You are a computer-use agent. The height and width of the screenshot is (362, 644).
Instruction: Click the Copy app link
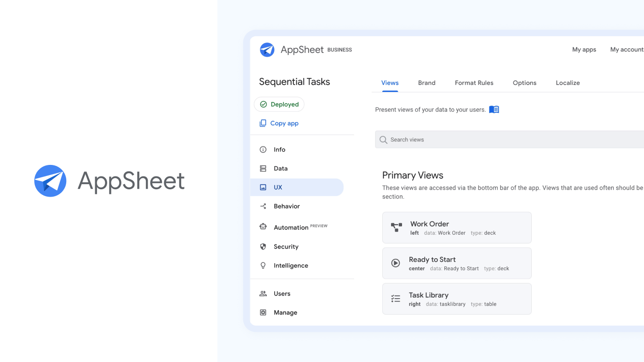[284, 124]
